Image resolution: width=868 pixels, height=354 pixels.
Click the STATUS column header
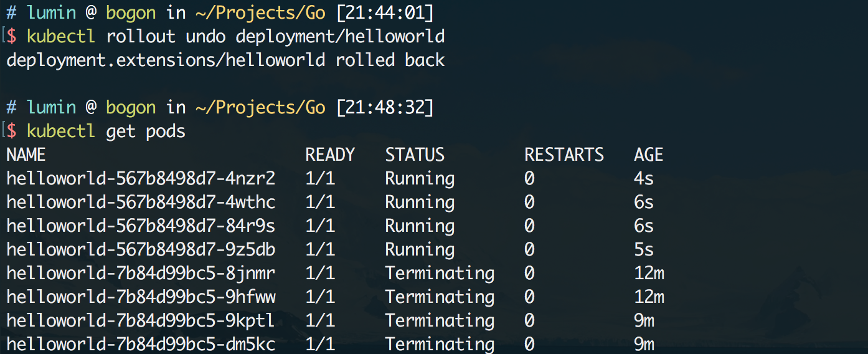pos(415,155)
